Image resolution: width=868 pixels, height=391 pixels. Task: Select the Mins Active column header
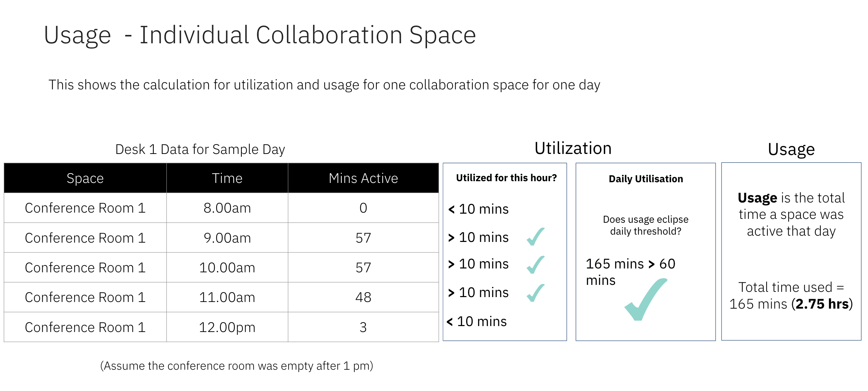pyautogui.click(x=363, y=178)
